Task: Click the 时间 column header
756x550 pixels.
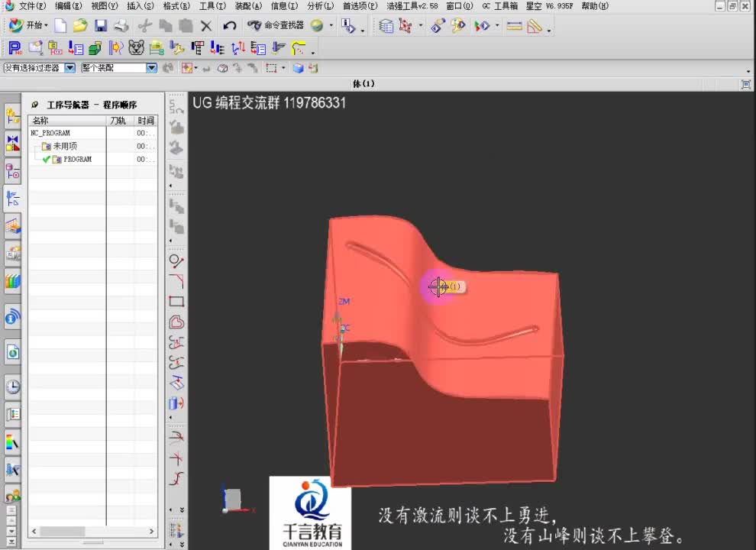Action: pyautogui.click(x=146, y=121)
